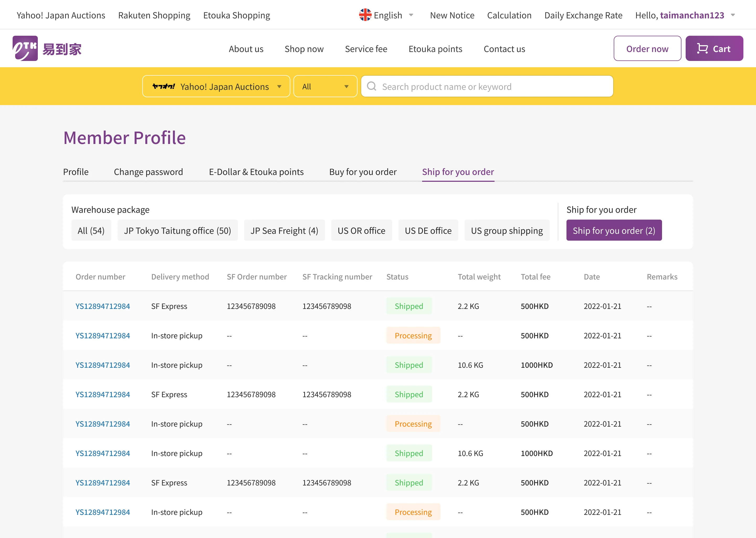Screen dimensions: 756x538
Task: Click the shopping cart icon
Action: point(702,49)
